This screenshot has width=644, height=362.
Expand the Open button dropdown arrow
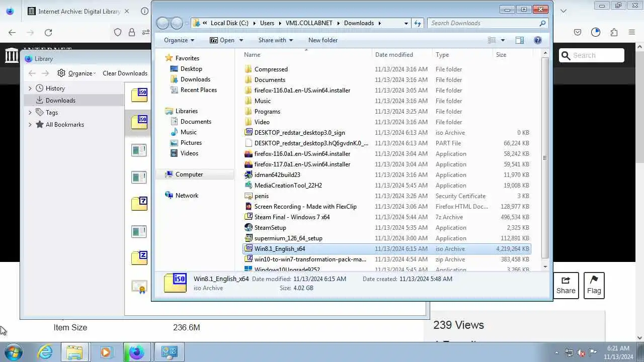[241, 40]
